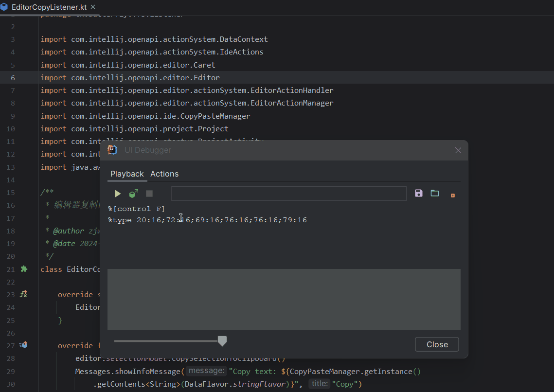Select the Playback tab
Screen dimensions: 554x392
[x=127, y=174]
